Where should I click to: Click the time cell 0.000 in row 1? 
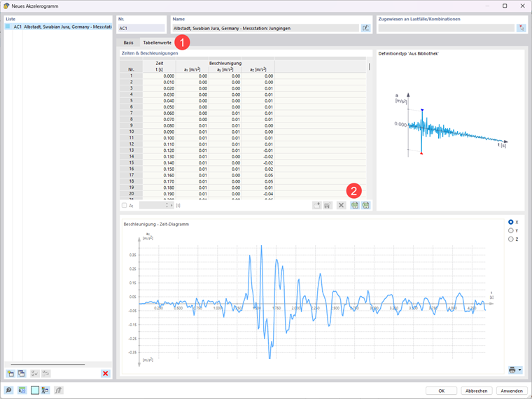click(159, 76)
